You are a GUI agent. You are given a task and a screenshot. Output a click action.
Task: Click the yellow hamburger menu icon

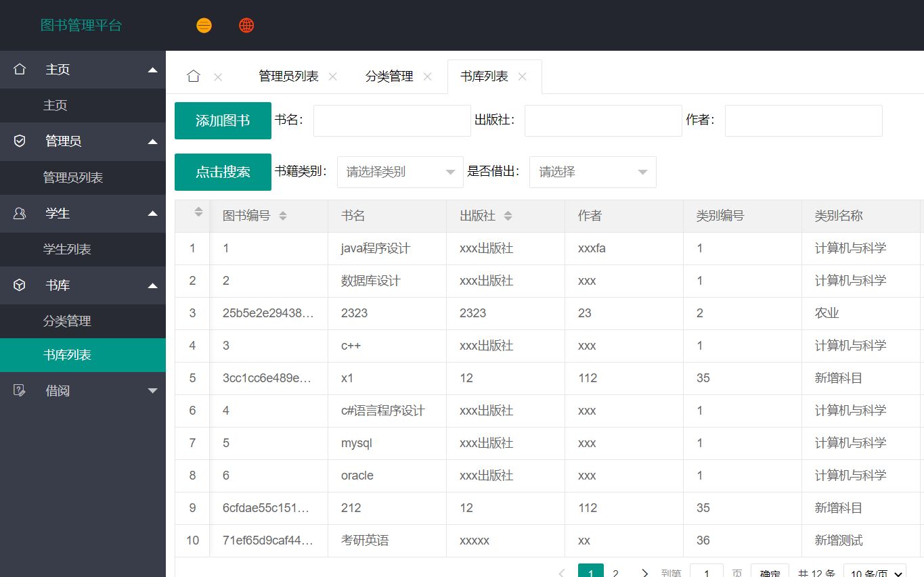[x=204, y=25]
